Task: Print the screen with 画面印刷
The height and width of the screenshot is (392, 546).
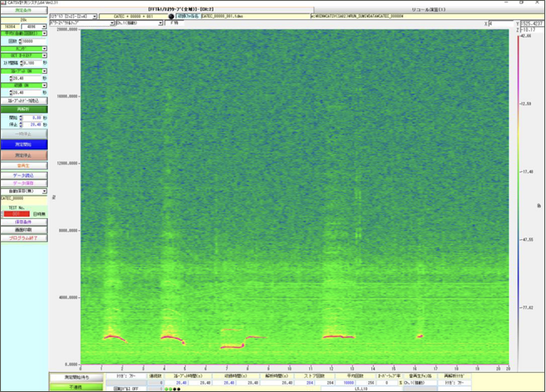Action: tap(23, 229)
